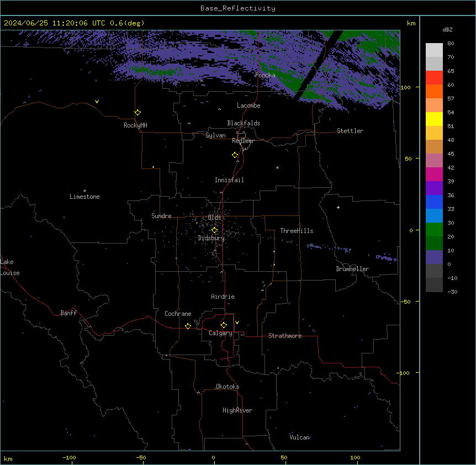The height and width of the screenshot is (465, 476).
Task: Click the pink 42–45 dBZ legend swatch
Action: click(434, 161)
